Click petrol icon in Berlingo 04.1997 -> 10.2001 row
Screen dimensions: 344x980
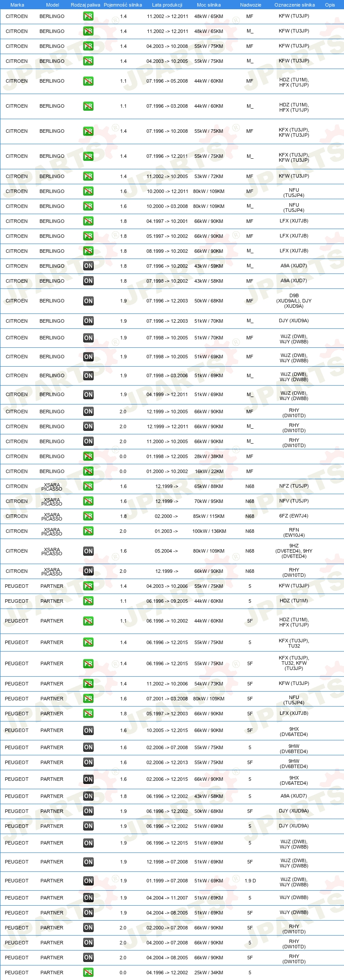point(88,221)
